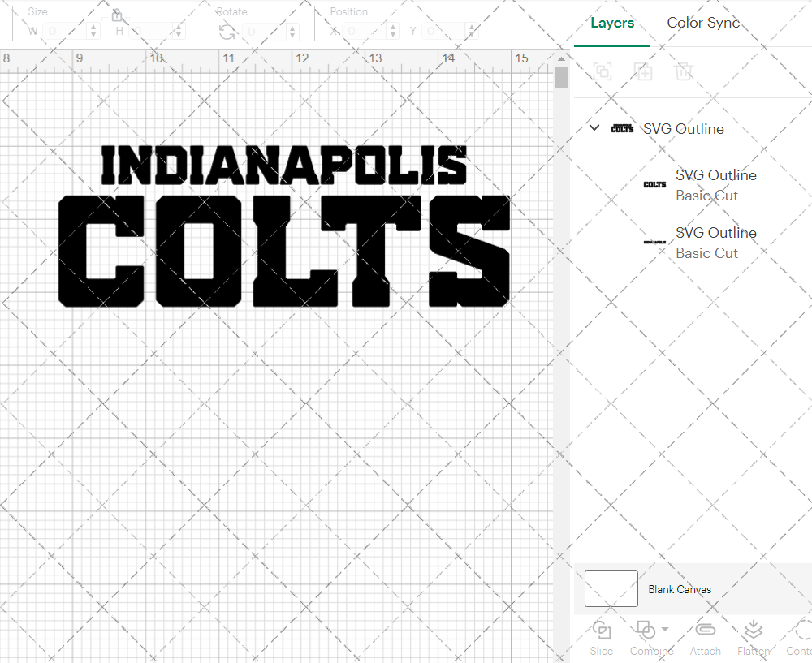
Task: Click the Attach paperclip icon
Action: tap(705, 631)
